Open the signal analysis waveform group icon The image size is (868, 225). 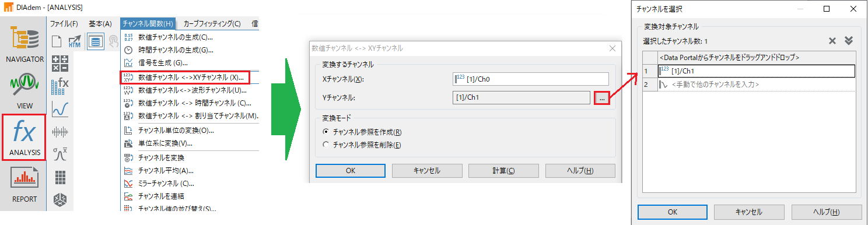[60, 132]
